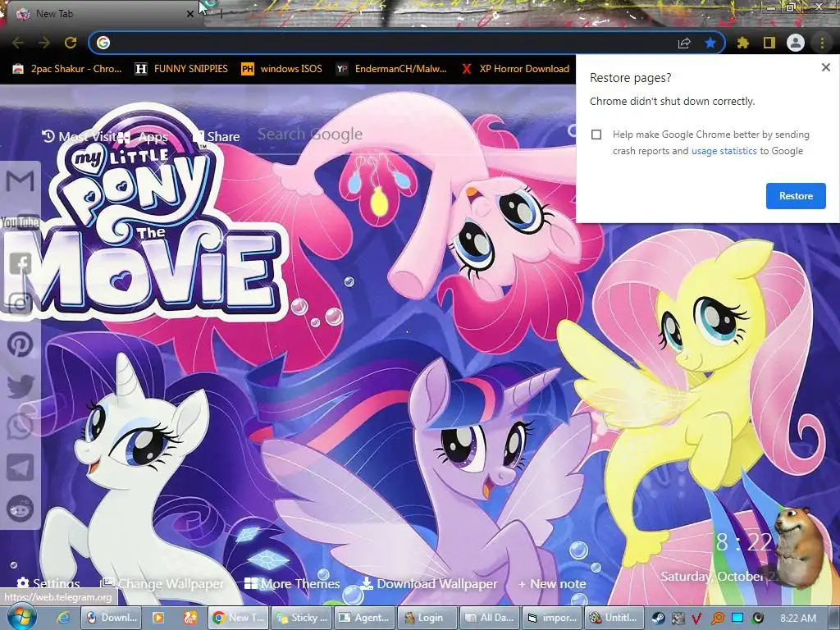
Task: Close the New Tab tab
Action: pyautogui.click(x=189, y=14)
